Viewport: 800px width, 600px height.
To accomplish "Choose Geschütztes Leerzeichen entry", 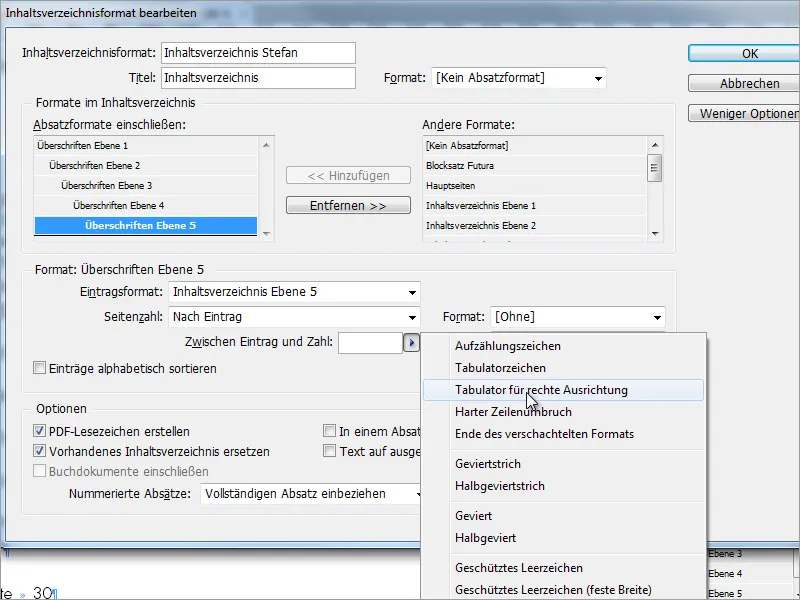I will point(563,568).
